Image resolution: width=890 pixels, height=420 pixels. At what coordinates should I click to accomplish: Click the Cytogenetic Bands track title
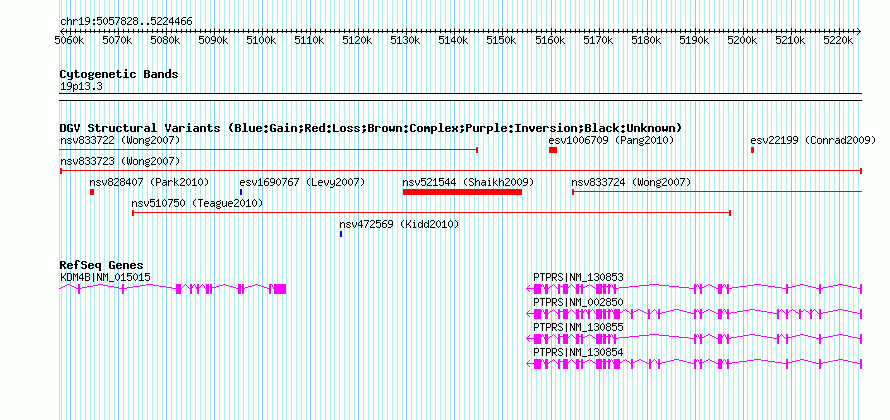click(x=119, y=74)
